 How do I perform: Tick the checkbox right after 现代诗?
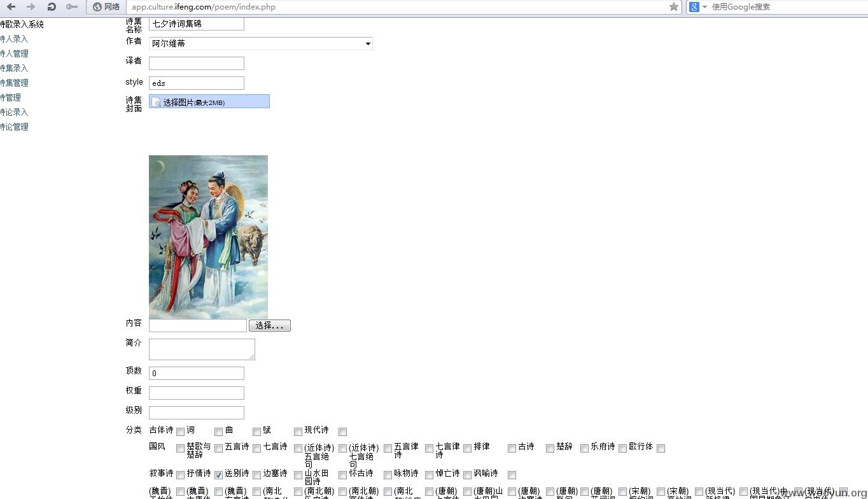coord(342,432)
